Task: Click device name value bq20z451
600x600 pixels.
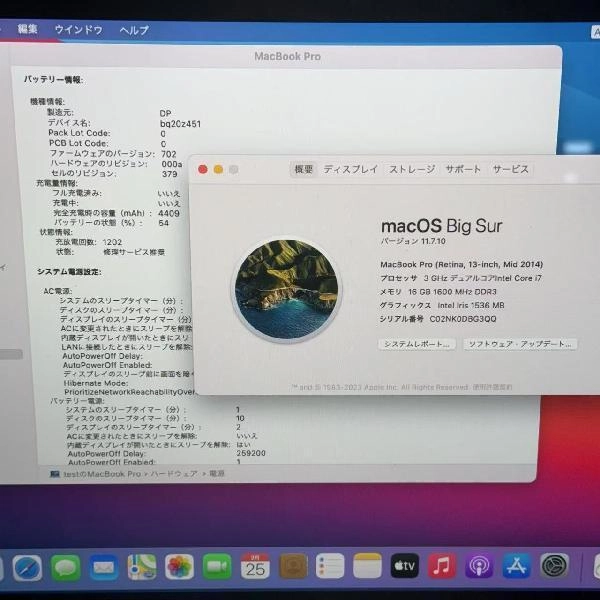Action: tap(180, 124)
